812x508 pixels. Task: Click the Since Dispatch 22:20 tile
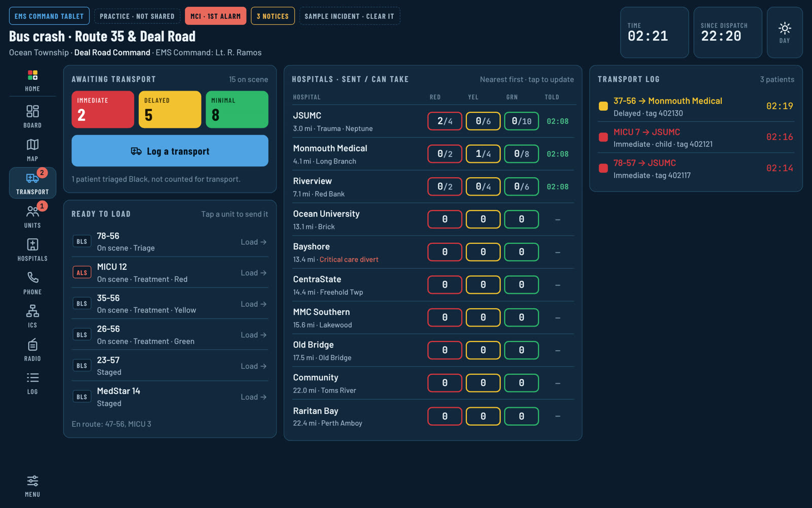click(728, 33)
